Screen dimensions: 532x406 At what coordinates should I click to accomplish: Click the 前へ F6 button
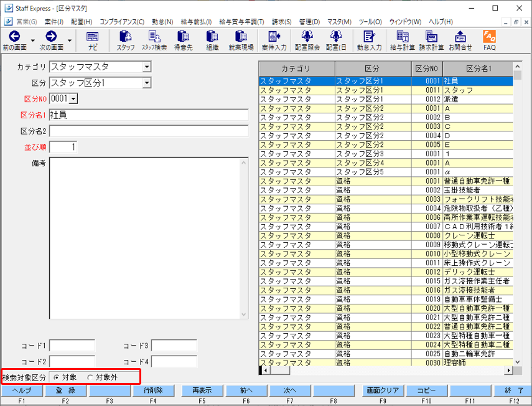[x=246, y=390]
